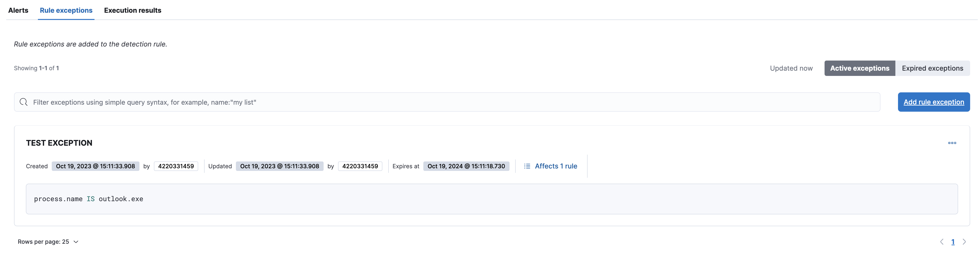Collapse the TEST EXCEPTION details card
This screenshot has width=980, height=258.
pyautogui.click(x=59, y=143)
